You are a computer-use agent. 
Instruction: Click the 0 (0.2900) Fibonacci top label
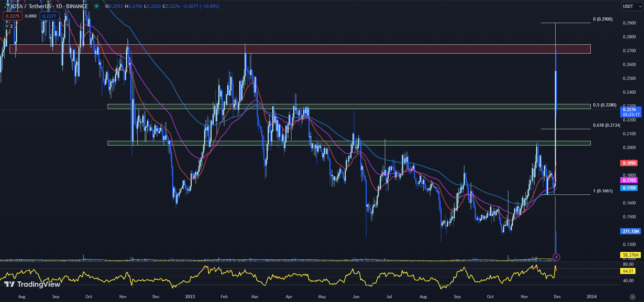pyautogui.click(x=603, y=19)
